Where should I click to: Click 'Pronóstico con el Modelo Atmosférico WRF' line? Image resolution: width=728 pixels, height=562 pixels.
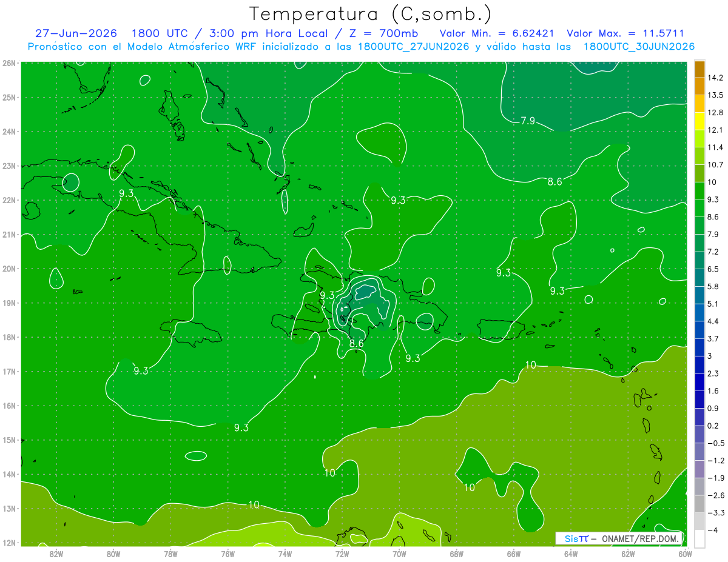361,47
